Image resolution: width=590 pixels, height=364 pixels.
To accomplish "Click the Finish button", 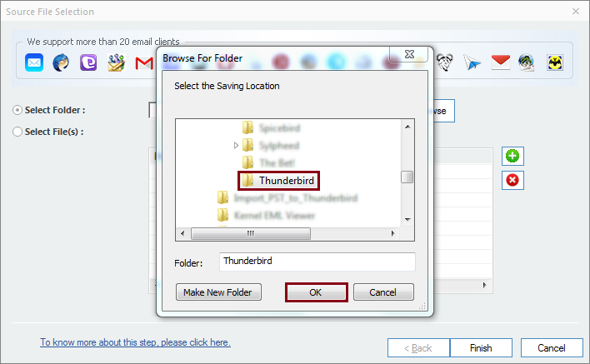I will pos(481,348).
